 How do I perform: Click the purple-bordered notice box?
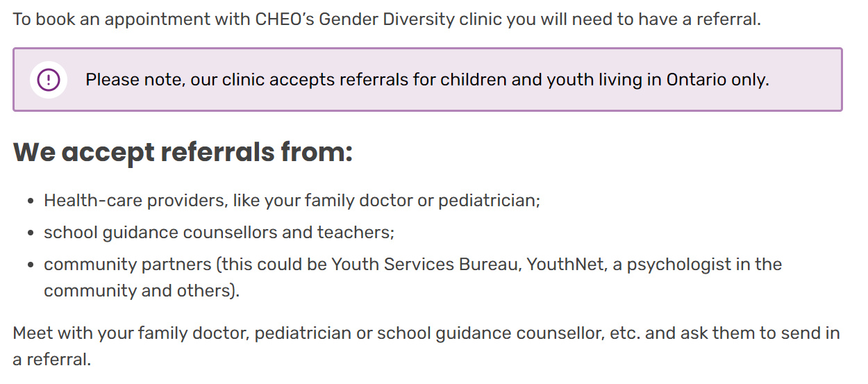pos(428,80)
